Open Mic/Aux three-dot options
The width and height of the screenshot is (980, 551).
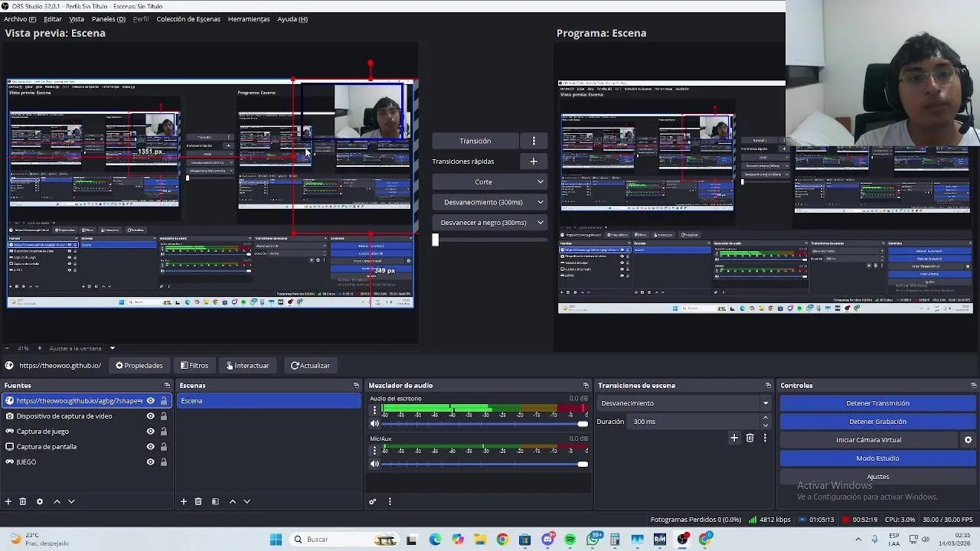374,451
